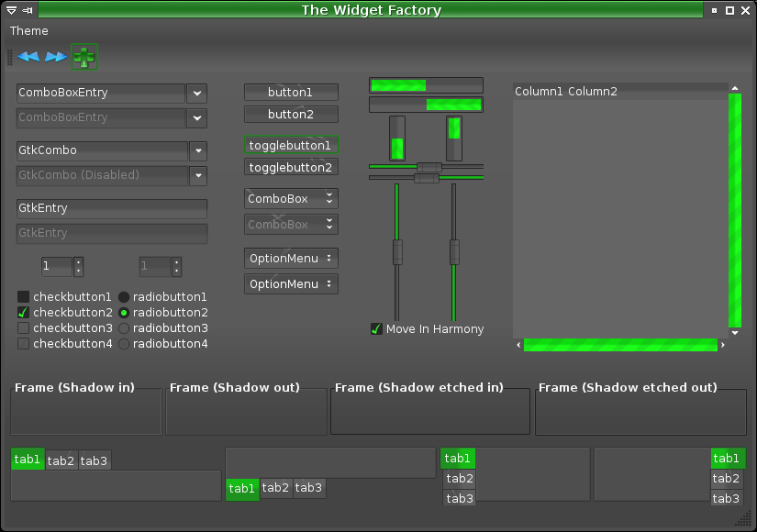The image size is (757, 532).
Task: Open the GtkCombo (Disabled) dropdown arrow
Action: coord(198,176)
